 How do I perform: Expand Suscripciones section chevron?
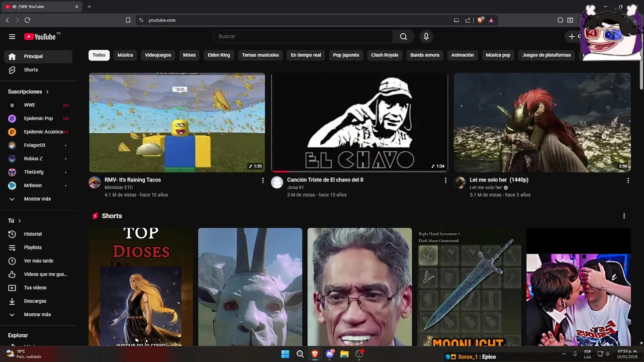(47, 92)
